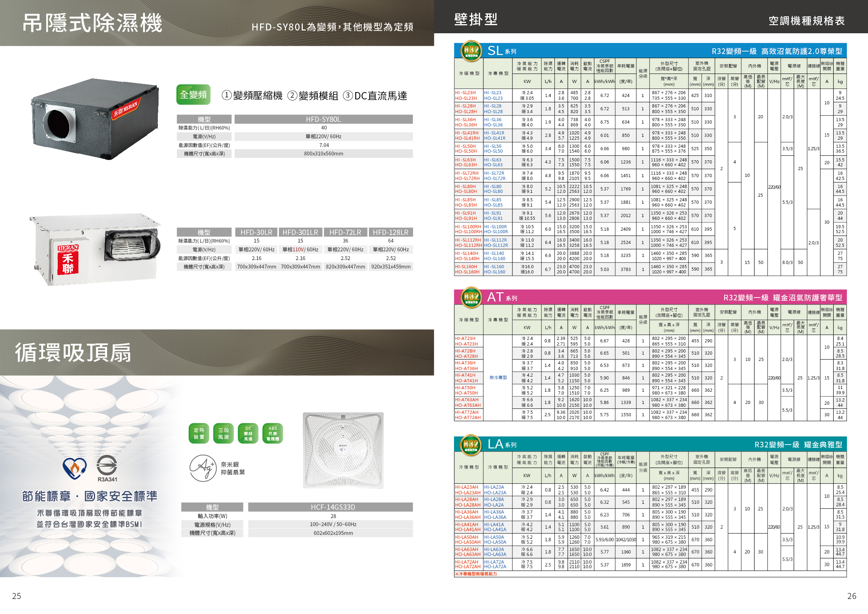The image size is (868, 614).
Task: Click the 高效沼氣防護2.0尊榮型 subtitle
Action: pyautogui.click(x=801, y=51)
